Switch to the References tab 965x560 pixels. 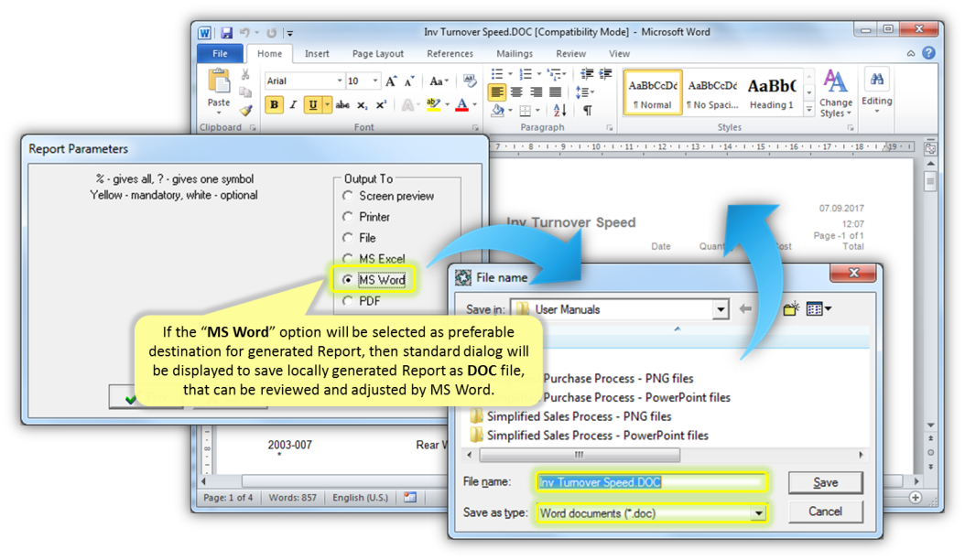[x=450, y=54]
